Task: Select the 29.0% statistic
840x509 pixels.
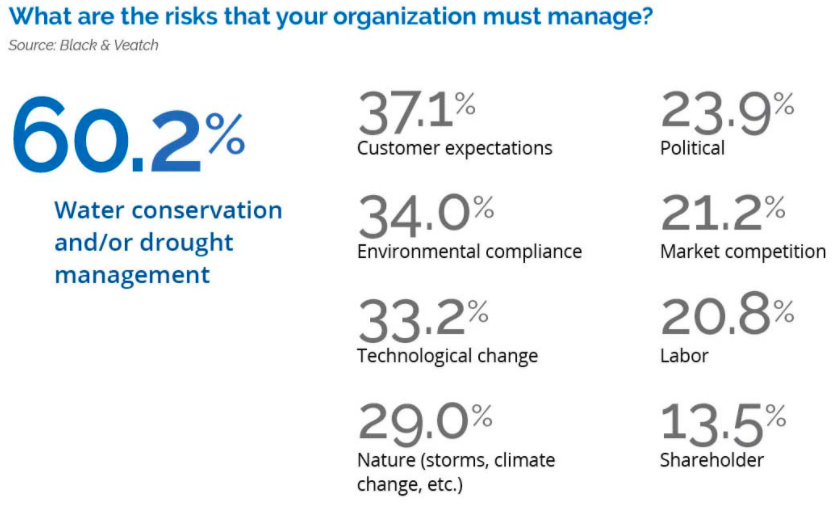Action: [x=425, y=424]
